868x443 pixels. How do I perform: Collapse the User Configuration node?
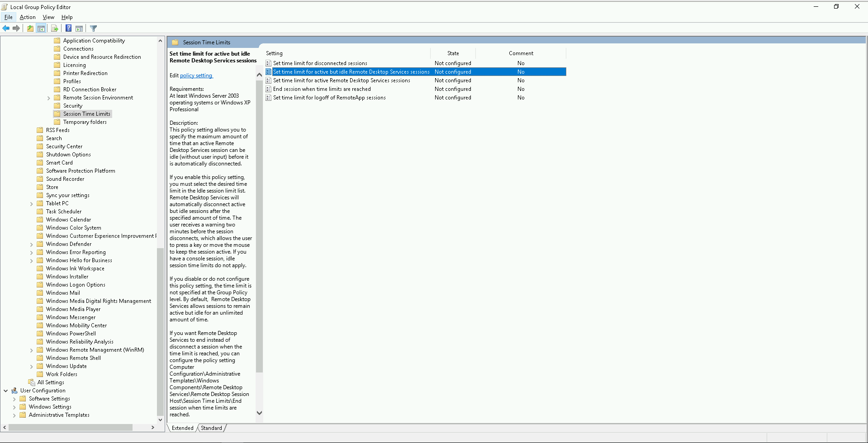coord(5,391)
